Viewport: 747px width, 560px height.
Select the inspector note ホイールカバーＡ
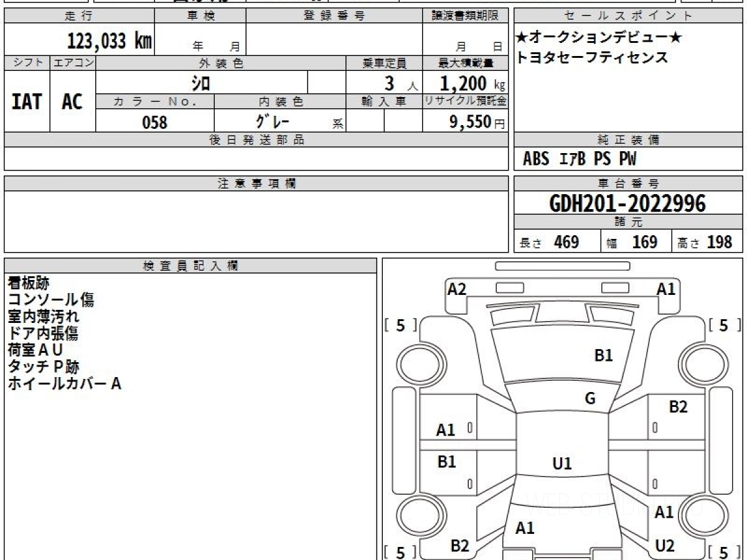[64, 384]
